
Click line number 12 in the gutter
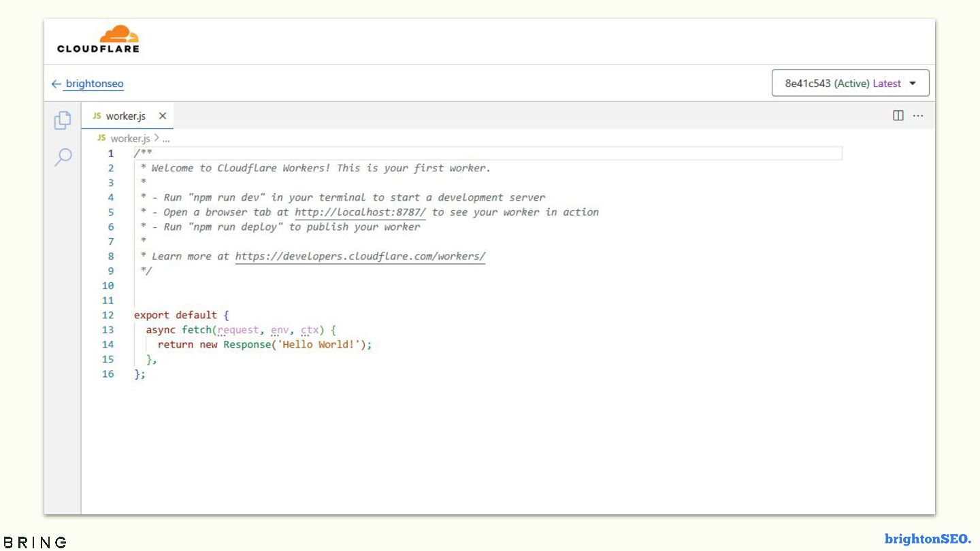[108, 315]
